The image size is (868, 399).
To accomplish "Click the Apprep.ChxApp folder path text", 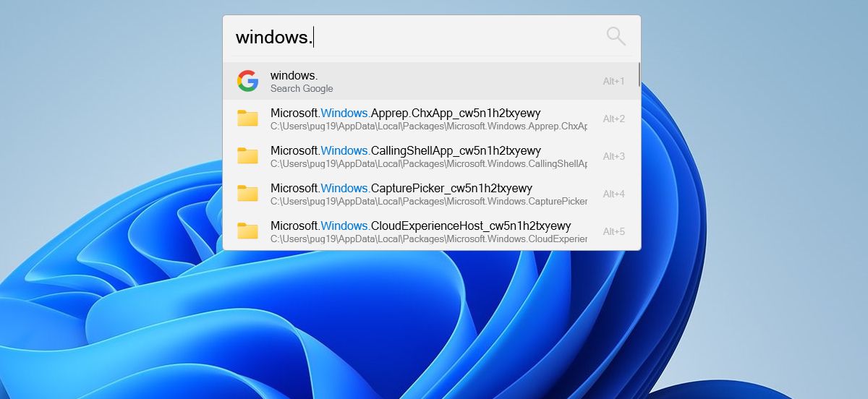I will pyautogui.click(x=429, y=126).
